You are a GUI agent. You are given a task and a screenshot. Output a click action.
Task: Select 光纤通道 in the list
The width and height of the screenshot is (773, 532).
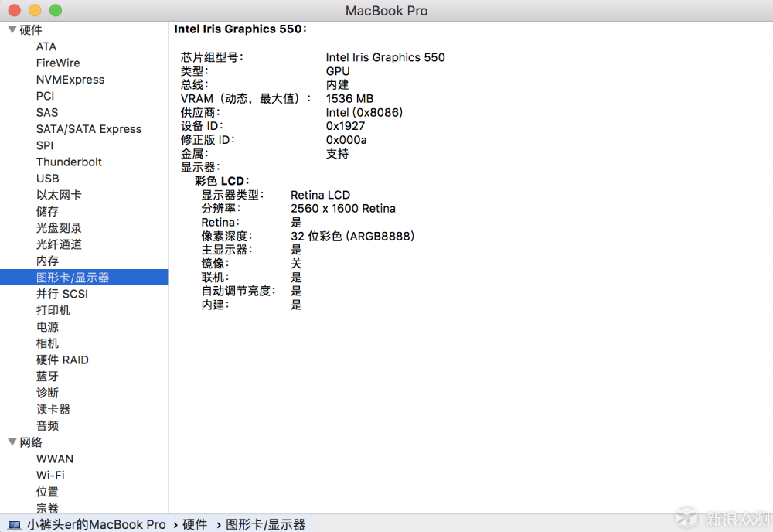click(x=59, y=244)
